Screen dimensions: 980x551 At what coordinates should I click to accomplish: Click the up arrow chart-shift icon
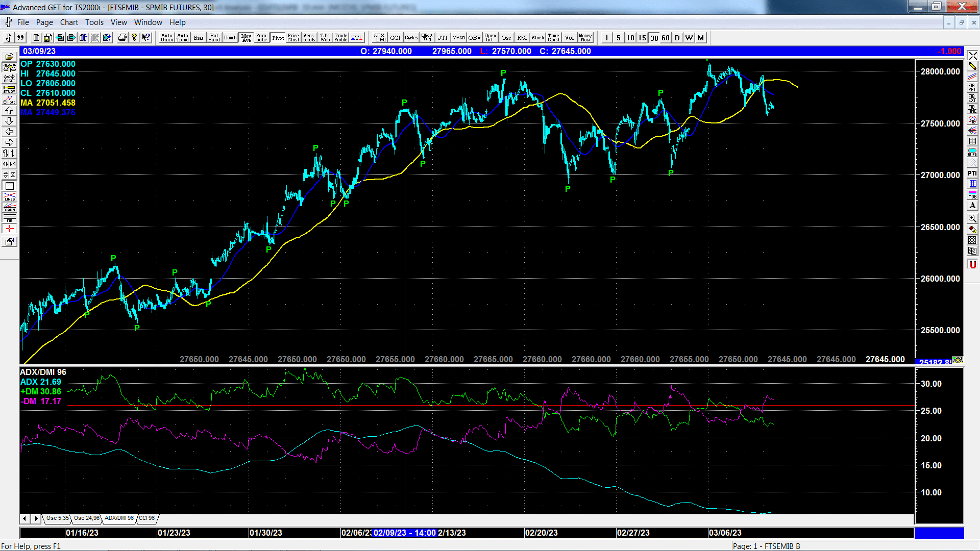pos(9,110)
